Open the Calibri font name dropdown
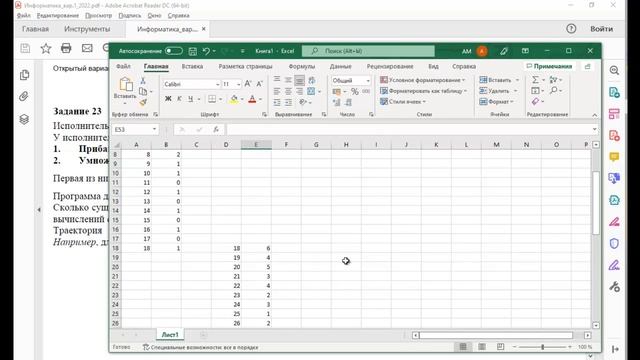Viewport: 640px width, 360px height. [x=218, y=84]
